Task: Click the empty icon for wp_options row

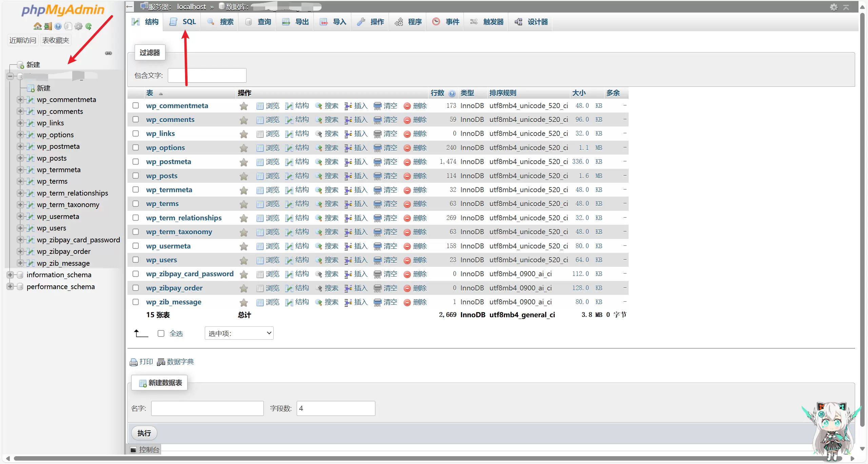Action: [377, 148]
